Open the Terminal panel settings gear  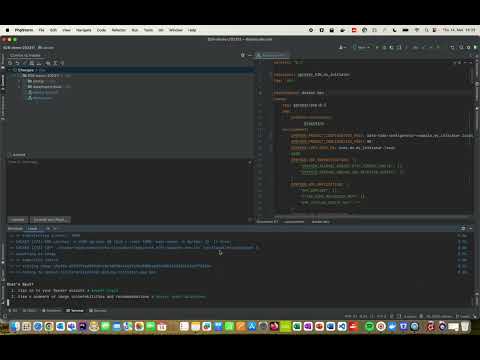(x=463, y=228)
